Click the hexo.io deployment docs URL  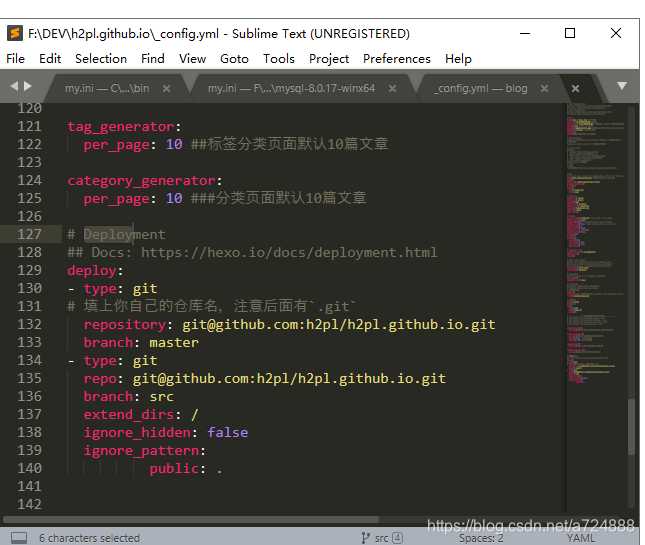coord(288,252)
